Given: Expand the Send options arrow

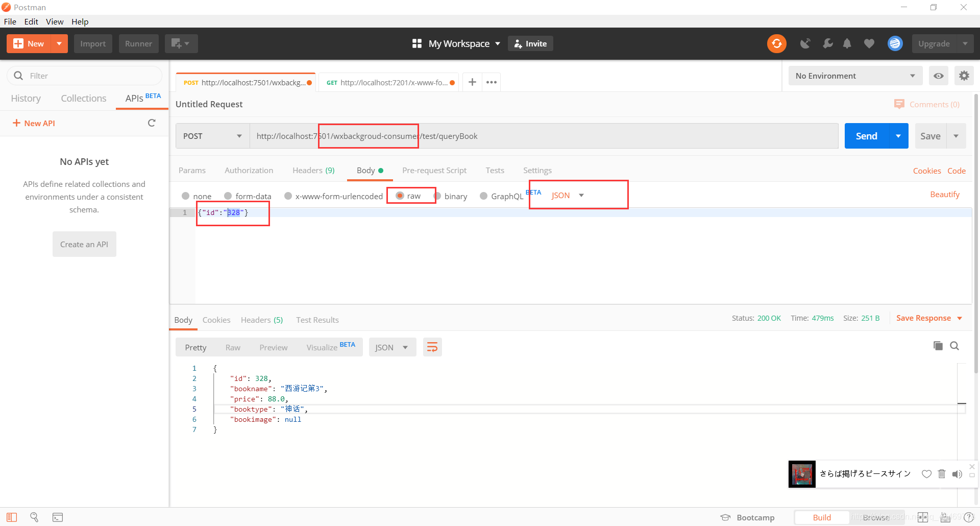Looking at the screenshot, I should 898,136.
